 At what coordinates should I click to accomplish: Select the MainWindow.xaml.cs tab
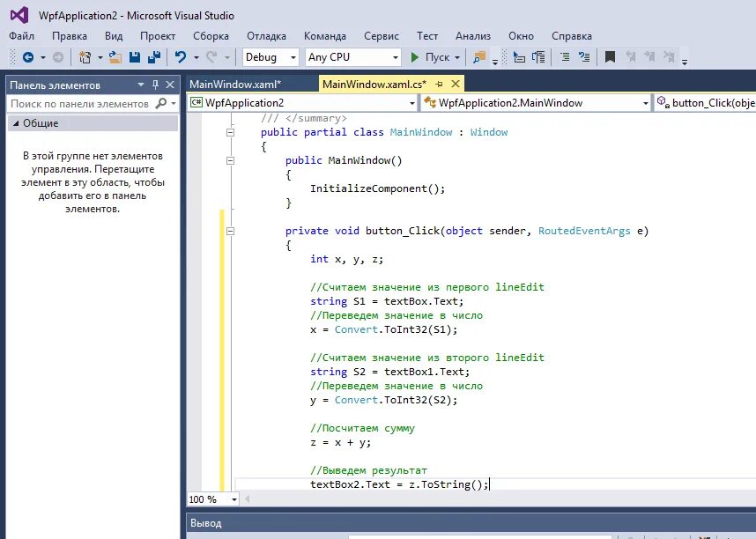[x=374, y=85]
